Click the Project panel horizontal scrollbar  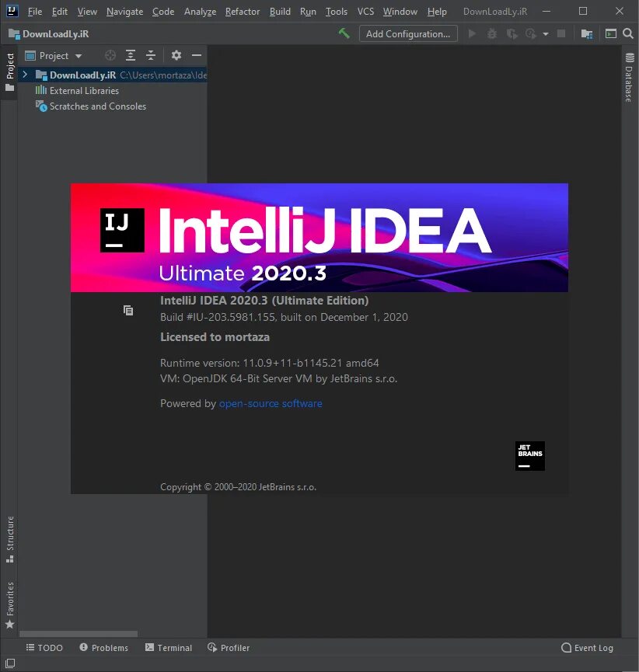coord(79,633)
